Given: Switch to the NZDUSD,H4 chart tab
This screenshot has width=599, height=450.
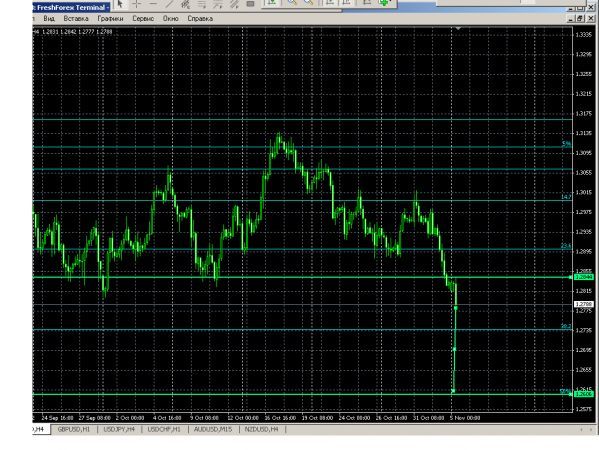Looking at the screenshot, I should (x=261, y=429).
